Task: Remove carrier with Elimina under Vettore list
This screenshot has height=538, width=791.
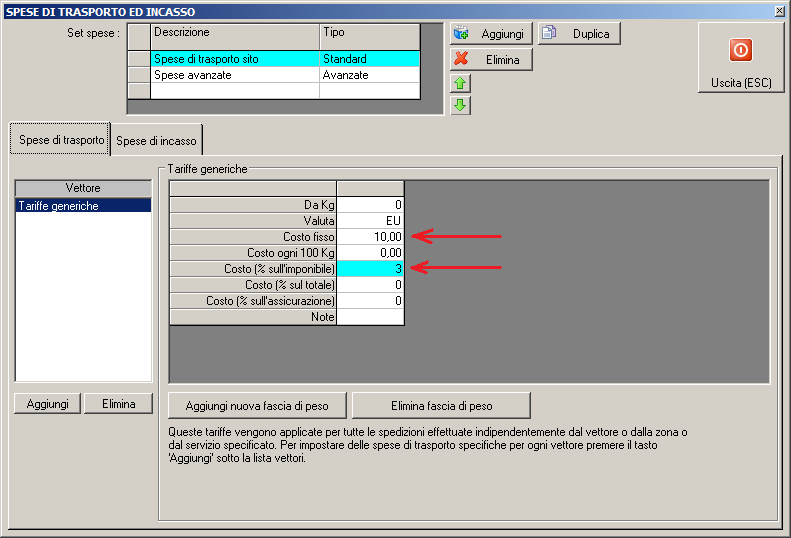Action: point(119,404)
